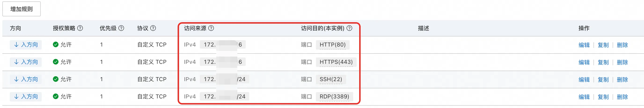Select the SSH(22) port label

(x=331, y=79)
